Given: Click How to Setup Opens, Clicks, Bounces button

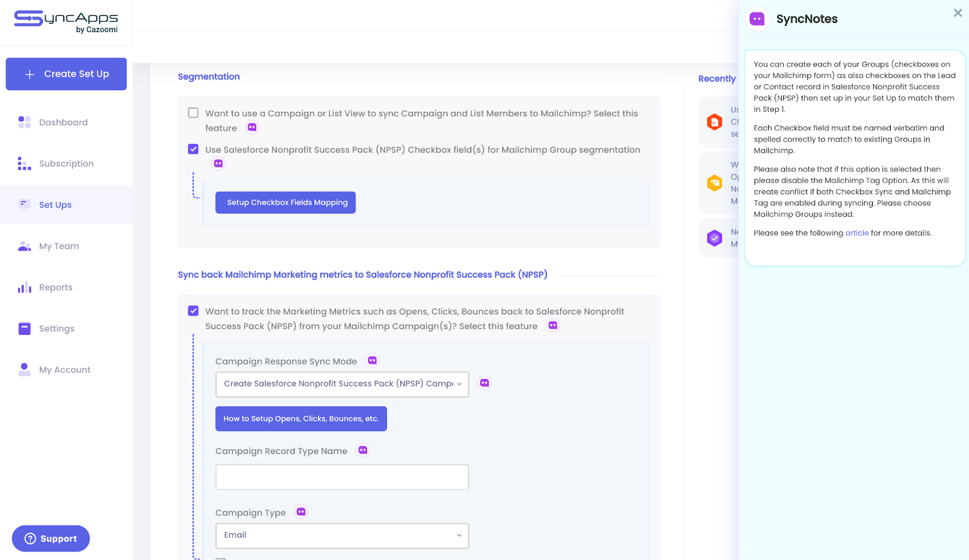Looking at the screenshot, I should (x=301, y=418).
